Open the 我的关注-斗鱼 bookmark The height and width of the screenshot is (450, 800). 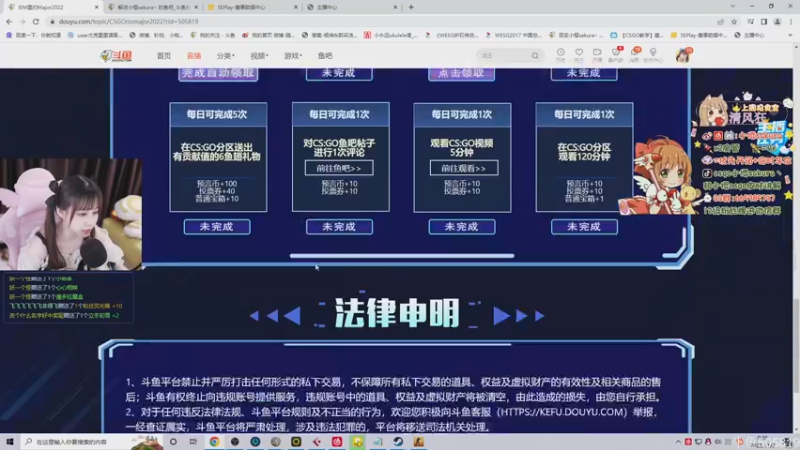(212, 35)
